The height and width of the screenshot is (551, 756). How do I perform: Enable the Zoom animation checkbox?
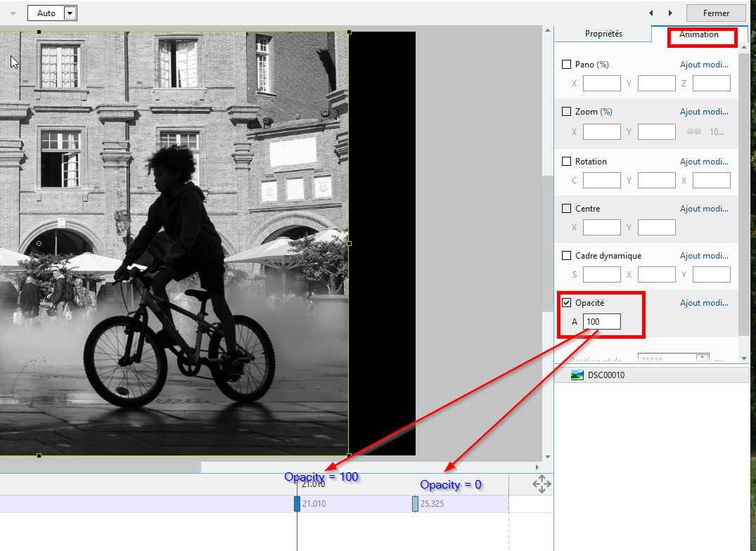point(567,112)
